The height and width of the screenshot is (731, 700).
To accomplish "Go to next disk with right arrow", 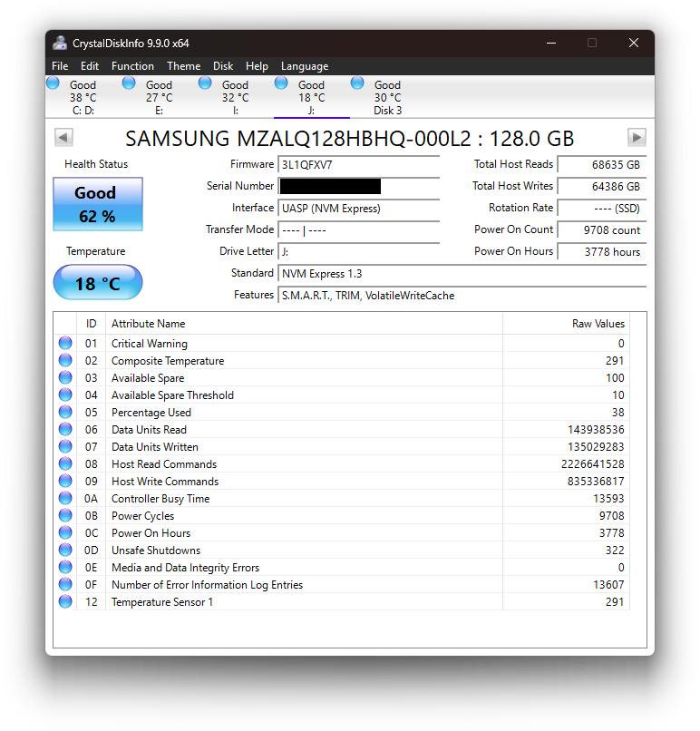I will tap(637, 138).
